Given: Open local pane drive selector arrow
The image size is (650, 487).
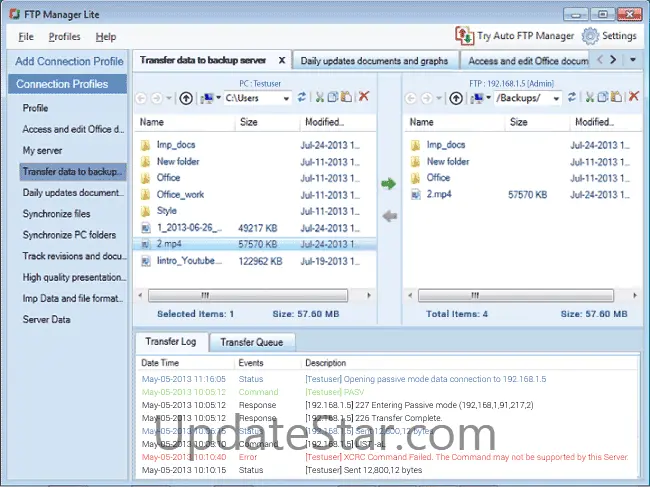Looking at the screenshot, I should point(218,98).
